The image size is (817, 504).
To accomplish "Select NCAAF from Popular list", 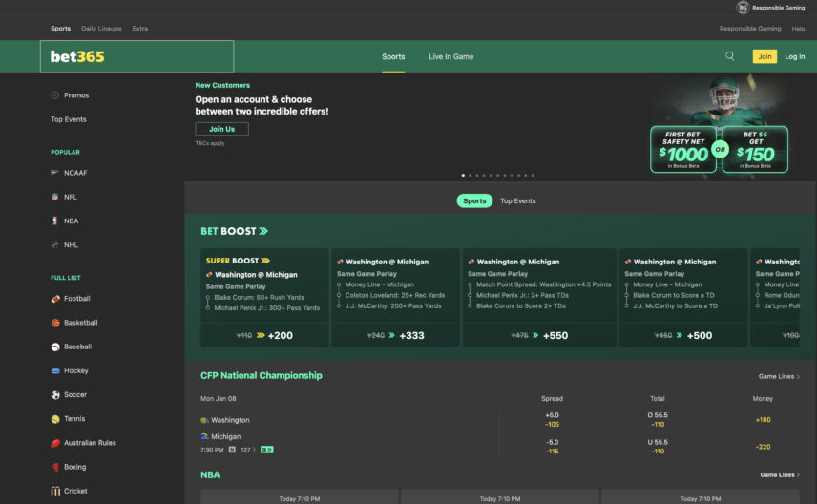I will [69, 173].
